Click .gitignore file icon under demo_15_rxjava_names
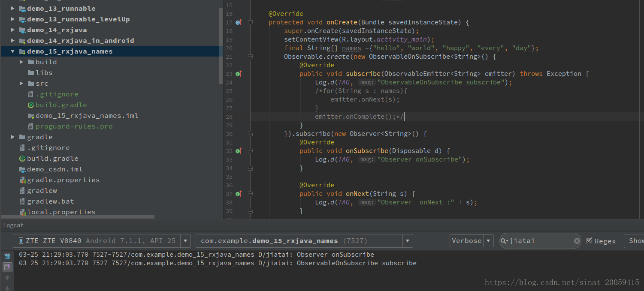Viewport: 644px width, 291px height. point(30,94)
